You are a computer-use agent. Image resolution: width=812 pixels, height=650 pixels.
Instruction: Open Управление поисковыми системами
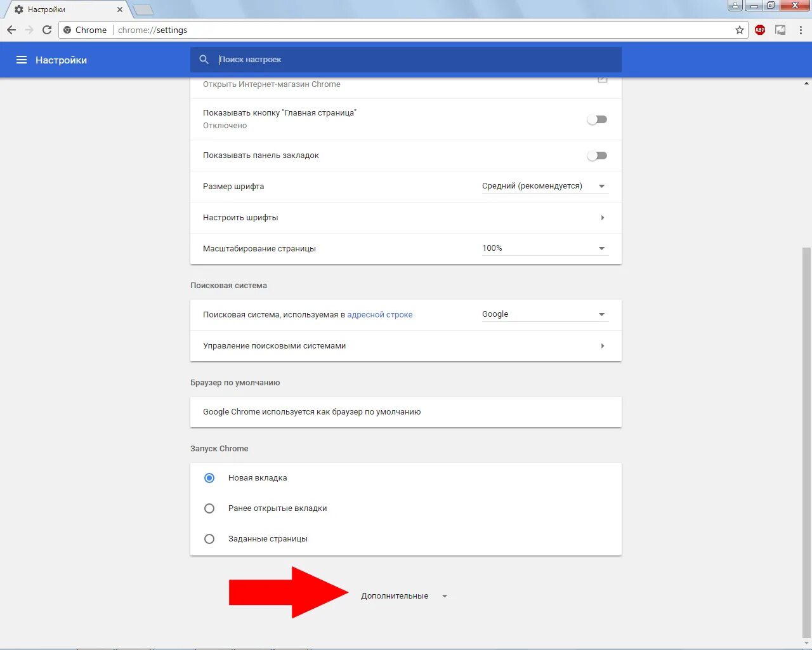(406, 346)
